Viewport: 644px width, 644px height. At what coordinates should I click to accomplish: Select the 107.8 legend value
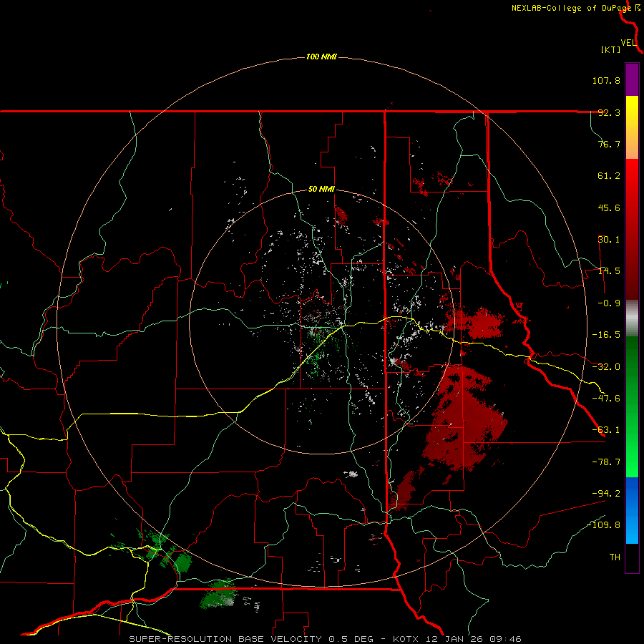tap(606, 80)
